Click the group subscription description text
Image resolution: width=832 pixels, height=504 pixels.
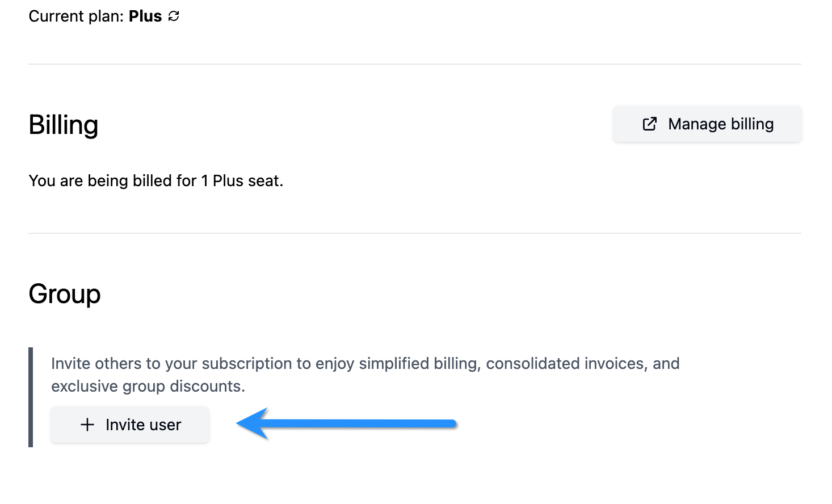click(x=365, y=375)
